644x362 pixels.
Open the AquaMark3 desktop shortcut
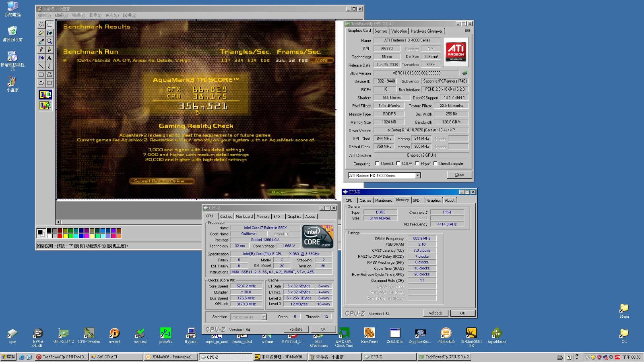[497, 335]
